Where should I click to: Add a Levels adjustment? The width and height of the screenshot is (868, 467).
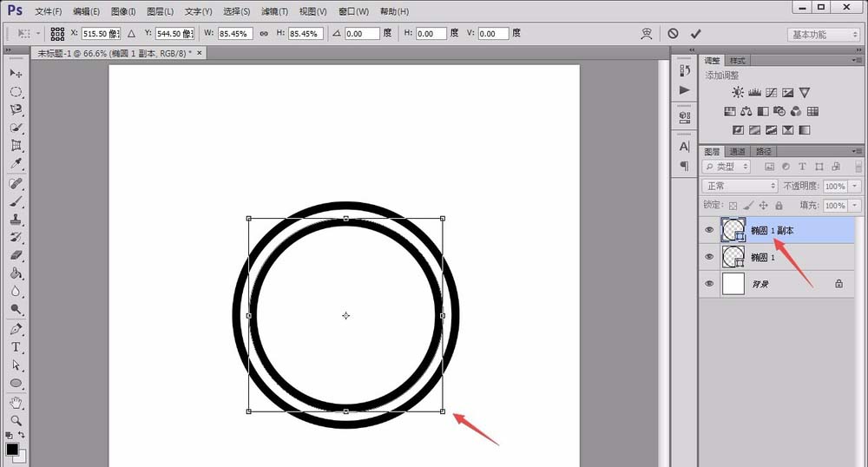(754, 92)
